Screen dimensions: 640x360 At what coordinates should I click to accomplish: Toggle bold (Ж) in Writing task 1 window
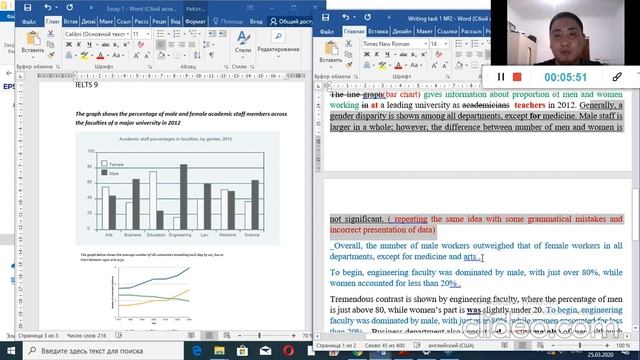367,54
